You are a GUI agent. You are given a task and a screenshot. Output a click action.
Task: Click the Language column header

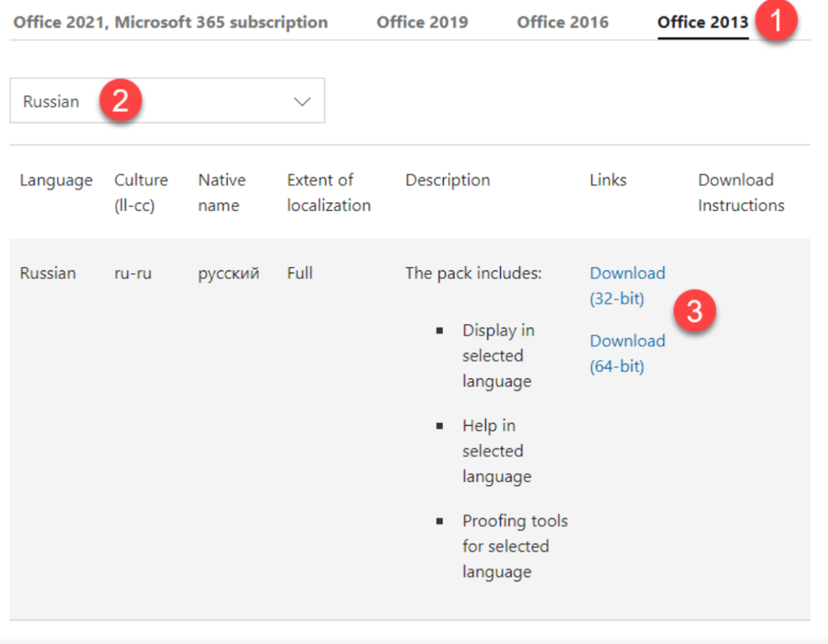tap(56, 180)
